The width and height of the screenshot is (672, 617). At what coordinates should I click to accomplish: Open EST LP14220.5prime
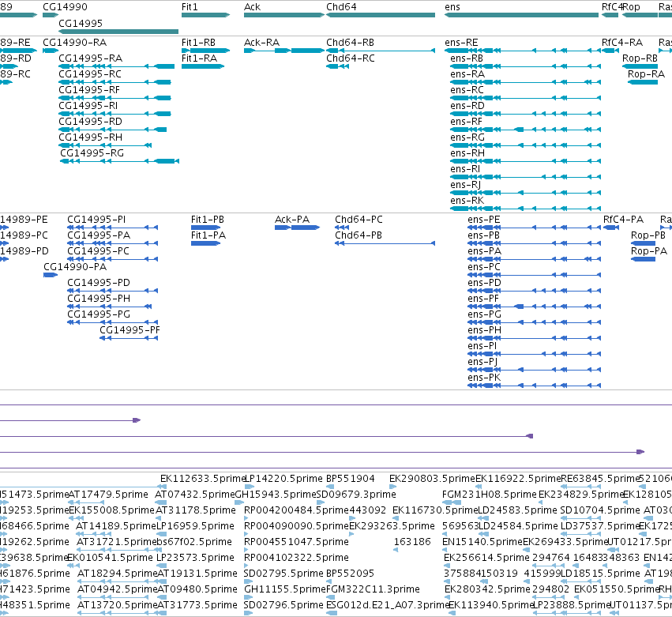pyautogui.click(x=283, y=479)
